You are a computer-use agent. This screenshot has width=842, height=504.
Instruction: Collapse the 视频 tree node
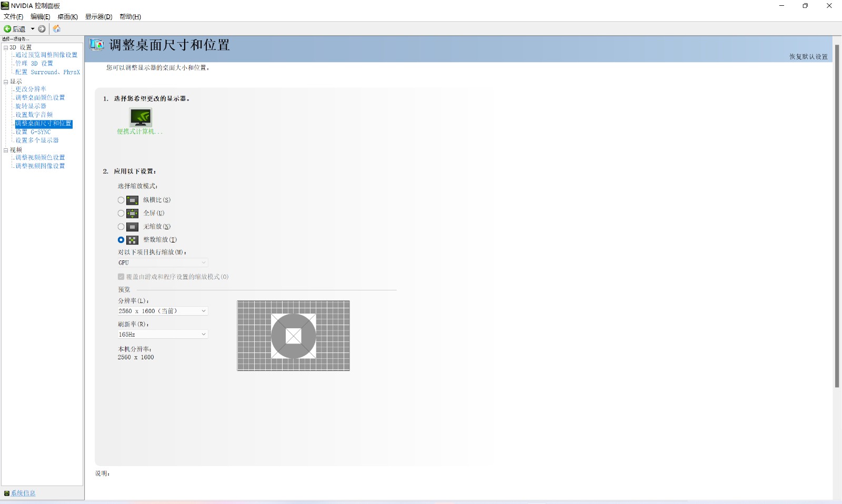point(6,150)
